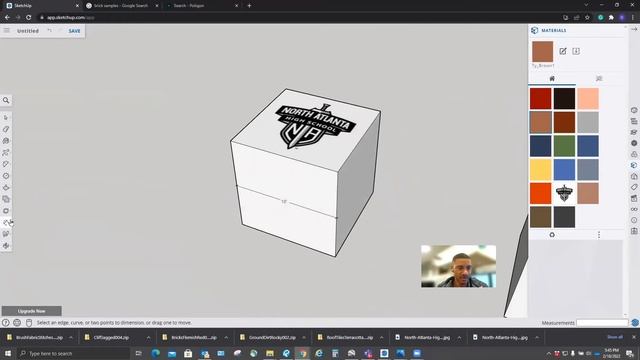Select the arrow Select tool
Image resolution: width=640 pixels, height=360 pixels.
[x=6, y=118]
